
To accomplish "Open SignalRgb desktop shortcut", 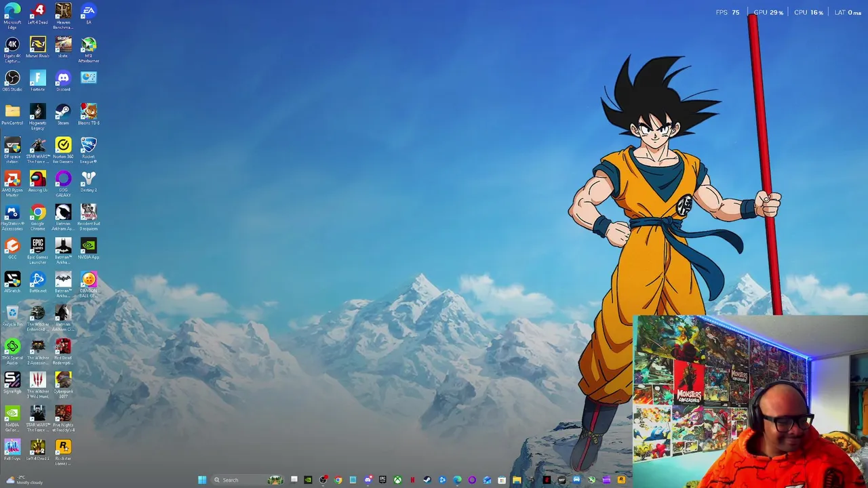I will tap(12, 383).
